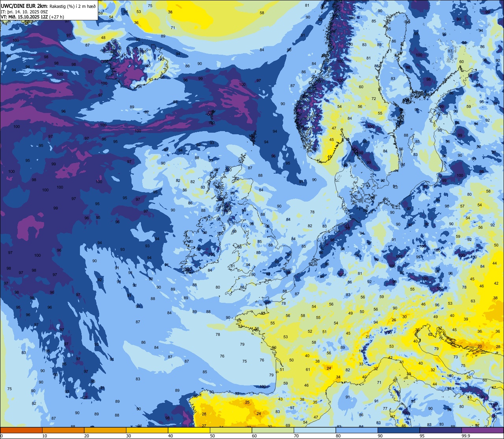Click the humidity value 72 over Sweden
Screen dimensions: 504x439
pos(374,98)
